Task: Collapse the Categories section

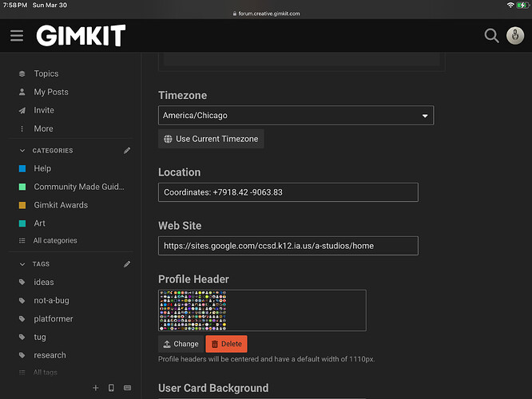Action: point(22,151)
